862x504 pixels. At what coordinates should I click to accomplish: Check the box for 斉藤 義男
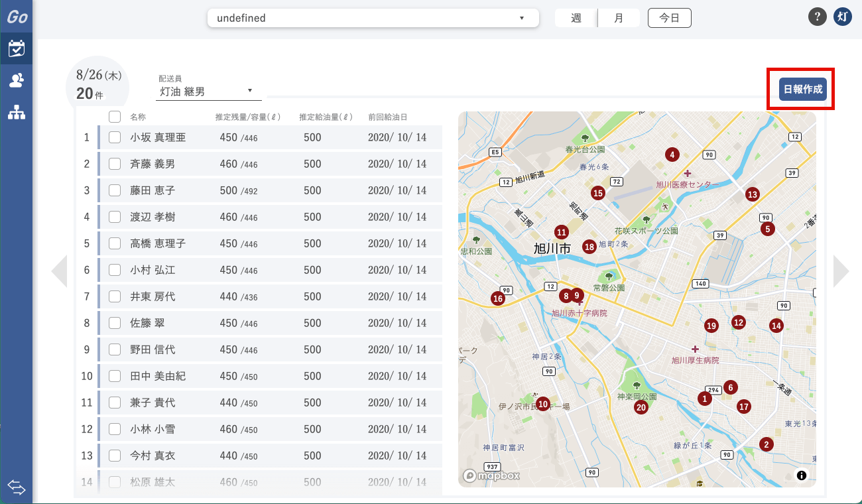(115, 164)
